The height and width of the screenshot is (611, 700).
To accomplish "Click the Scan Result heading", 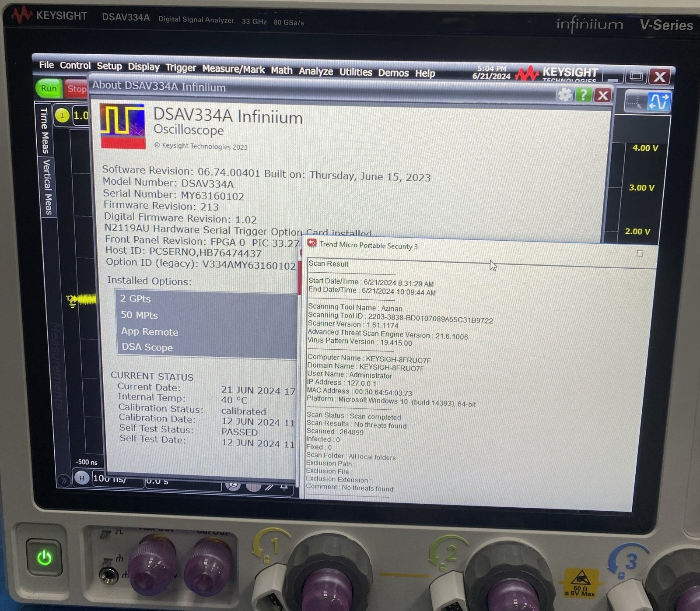I will pyautogui.click(x=329, y=263).
